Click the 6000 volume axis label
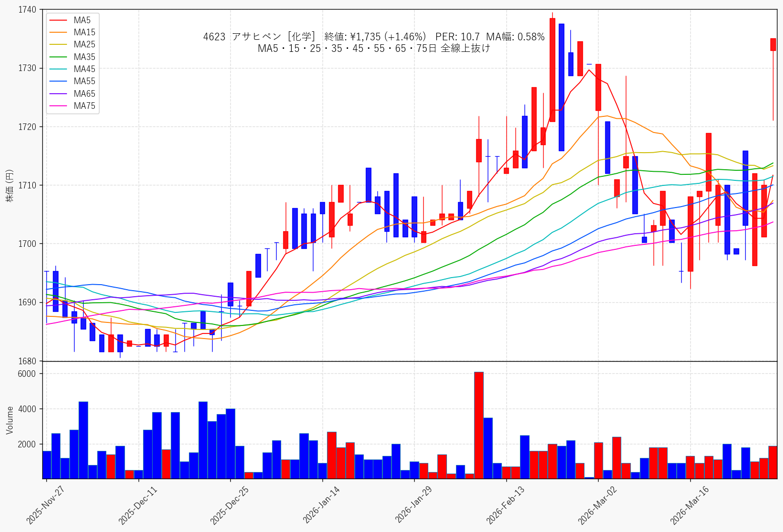Image resolution: width=783 pixels, height=532 pixels. [28, 374]
